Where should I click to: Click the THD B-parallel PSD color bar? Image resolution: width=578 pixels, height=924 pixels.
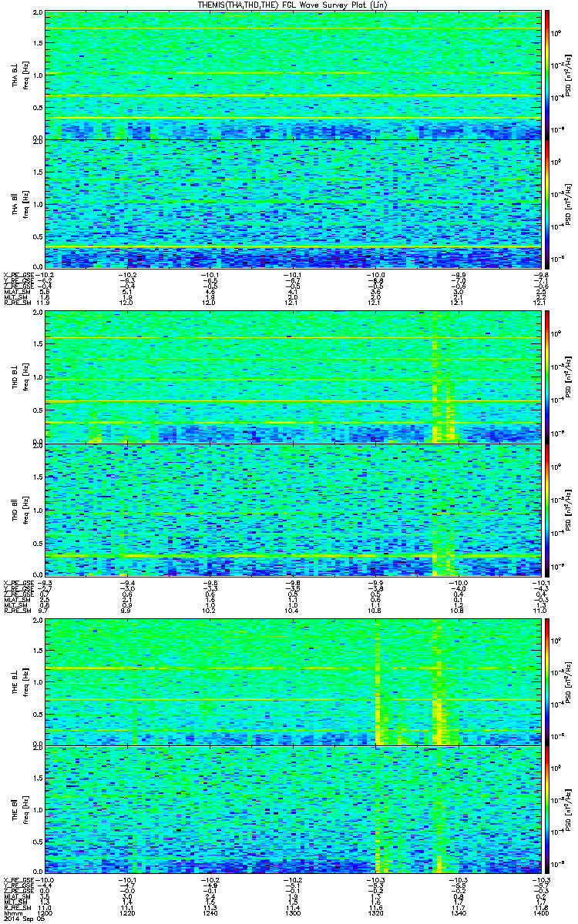click(546, 509)
